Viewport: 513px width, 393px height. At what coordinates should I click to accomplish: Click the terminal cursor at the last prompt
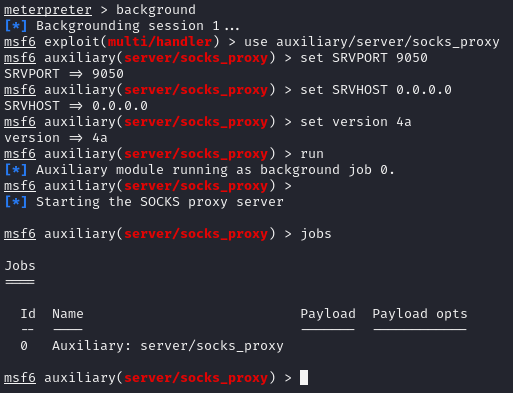pyautogui.click(x=304, y=377)
